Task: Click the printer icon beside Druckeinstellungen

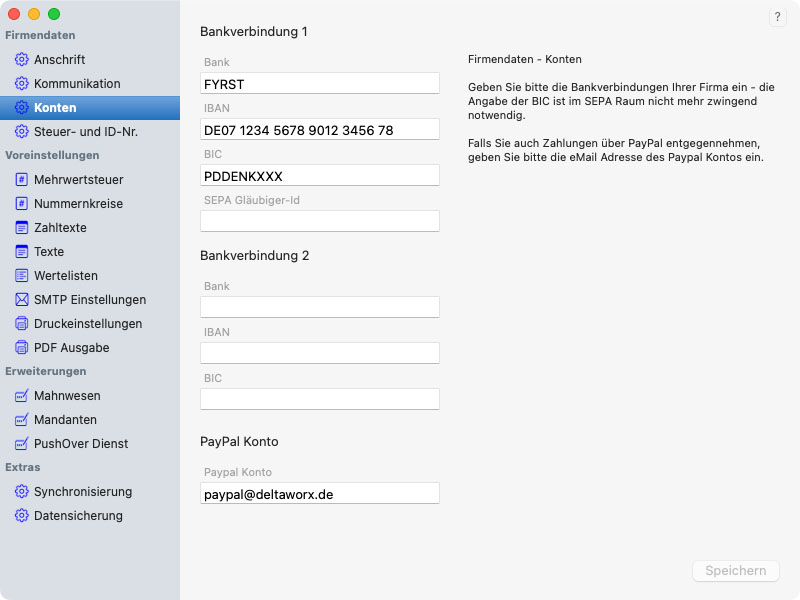Action: pos(21,324)
